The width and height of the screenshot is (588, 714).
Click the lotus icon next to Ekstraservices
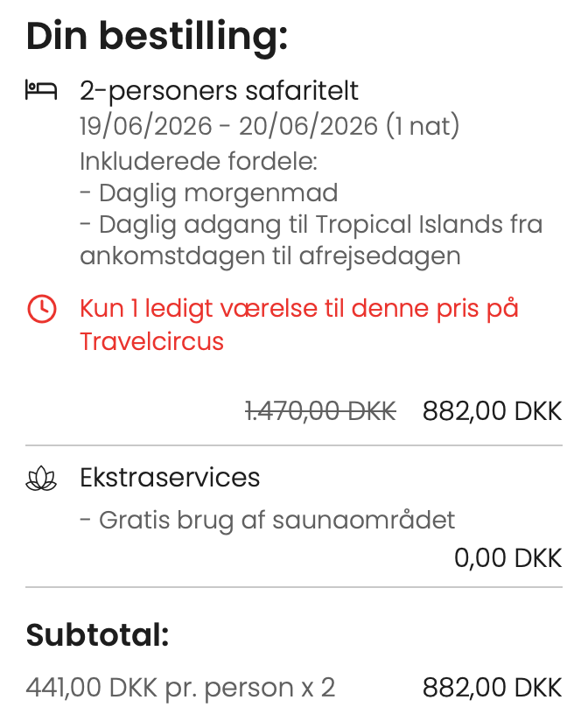[x=41, y=478]
